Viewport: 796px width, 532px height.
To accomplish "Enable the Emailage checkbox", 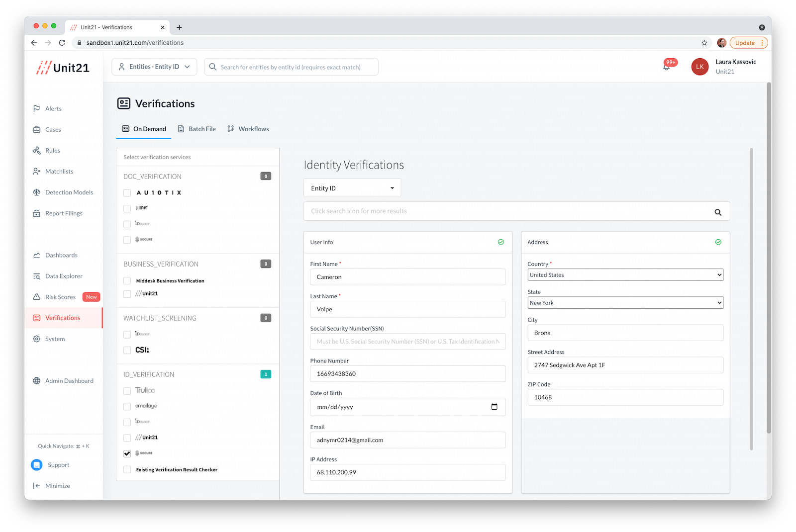I will pyautogui.click(x=127, y=407).
